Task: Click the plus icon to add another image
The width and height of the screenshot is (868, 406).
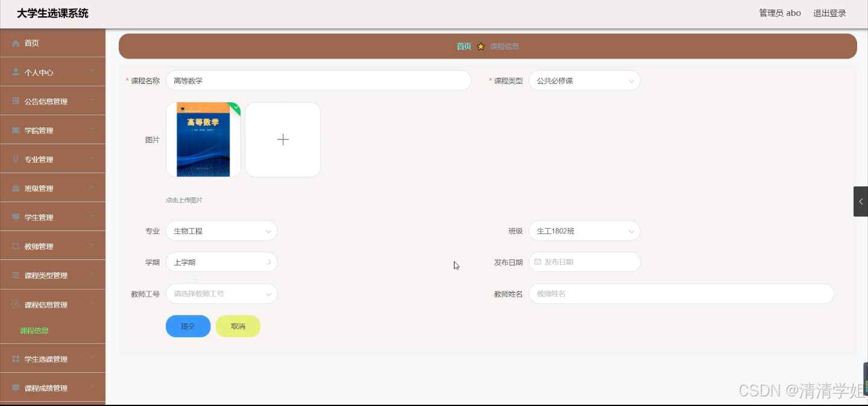Action: click(x=282, y=139)
